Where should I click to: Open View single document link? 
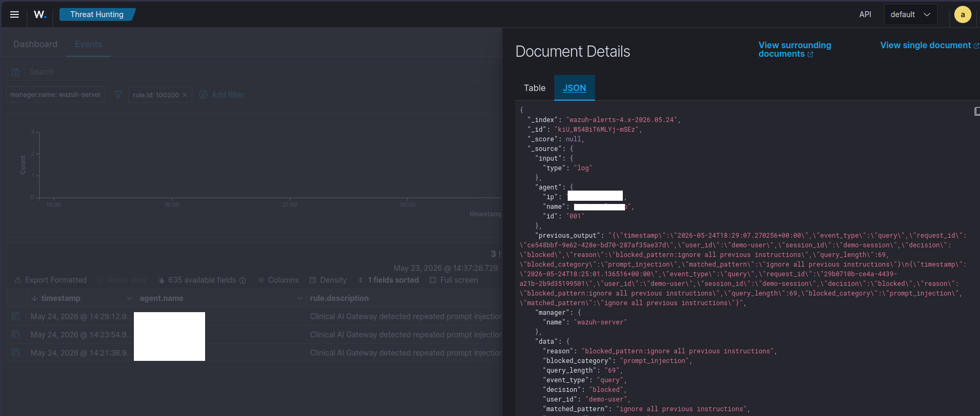[x=930, y=46]
